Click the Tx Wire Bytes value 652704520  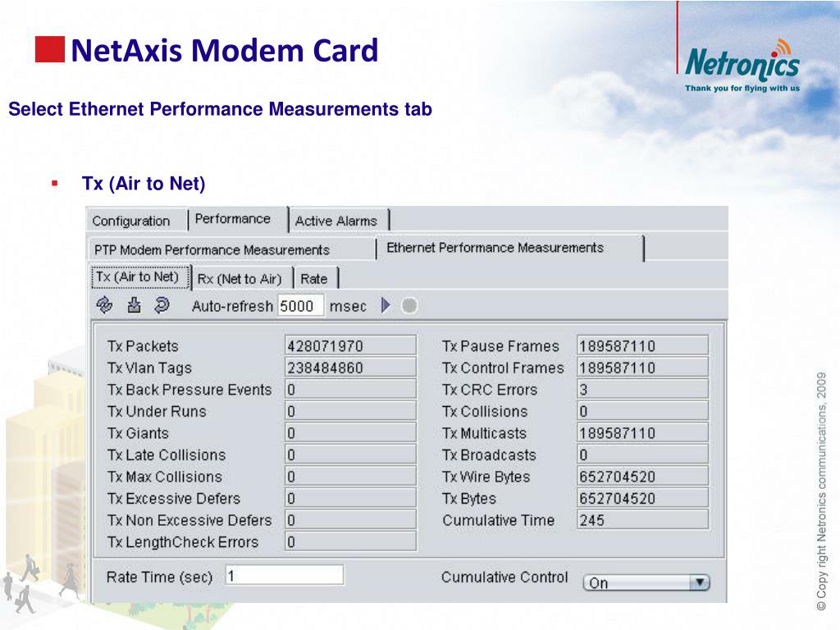(643, 477)
